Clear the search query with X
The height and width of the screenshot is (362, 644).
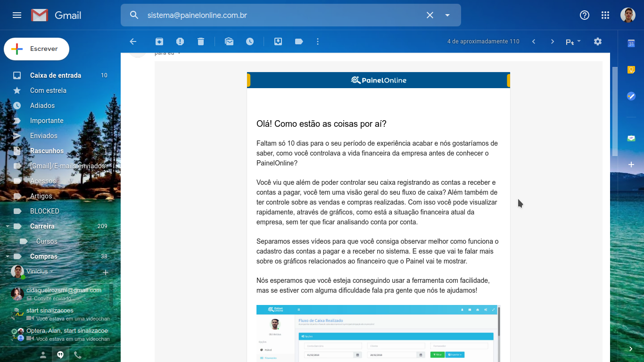pyautogui.click(x=430, y=15)
